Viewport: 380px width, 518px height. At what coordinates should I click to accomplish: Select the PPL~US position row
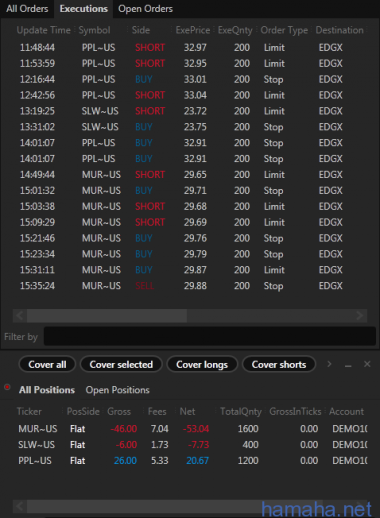point(190,461)
